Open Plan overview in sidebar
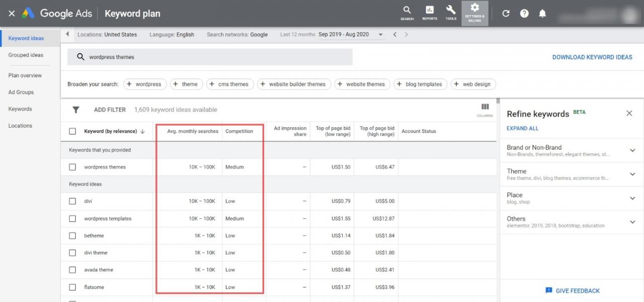Viewport: 644px width, 302px height. [25, 75]
